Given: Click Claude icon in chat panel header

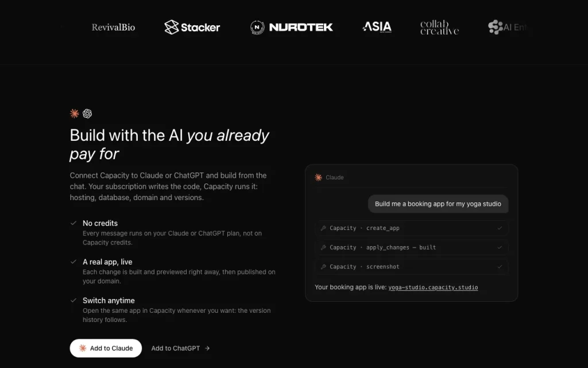Looking at the screenshot, I should click(x=318, y=177).
